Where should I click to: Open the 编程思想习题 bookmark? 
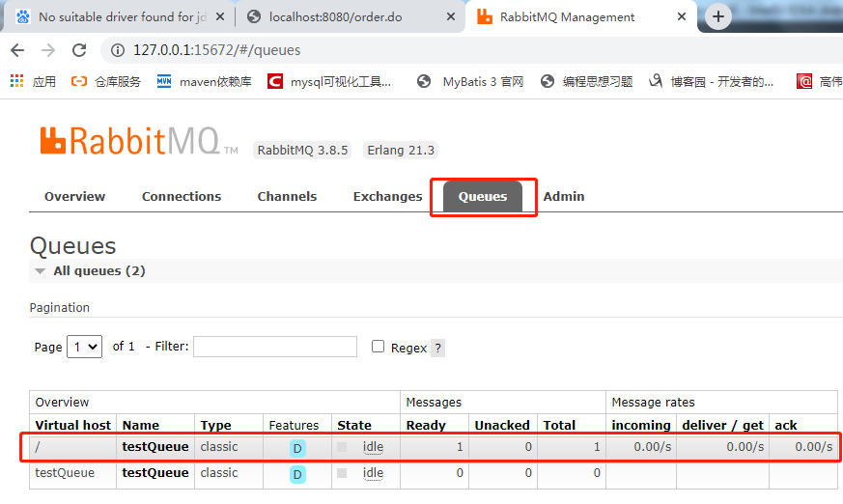(x=586, y=82)
